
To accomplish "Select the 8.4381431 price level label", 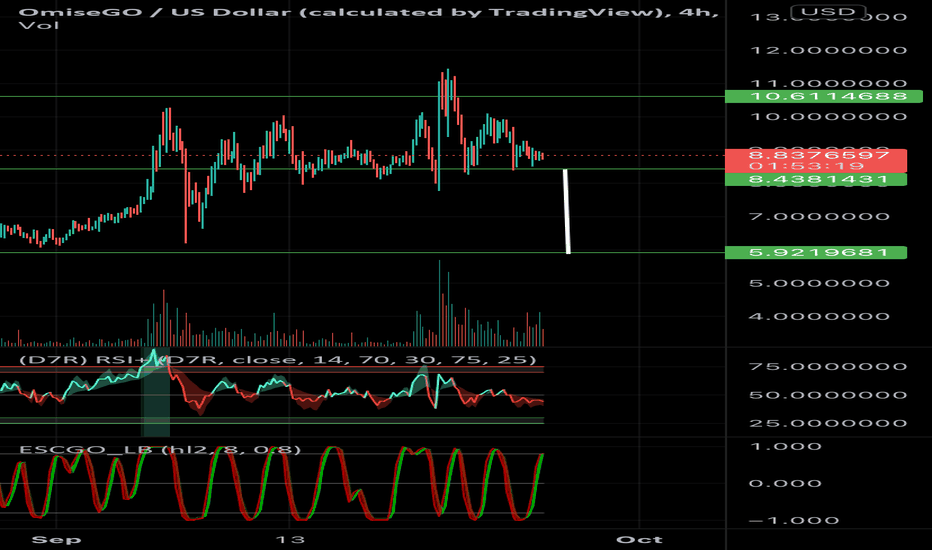I will 816,180.
